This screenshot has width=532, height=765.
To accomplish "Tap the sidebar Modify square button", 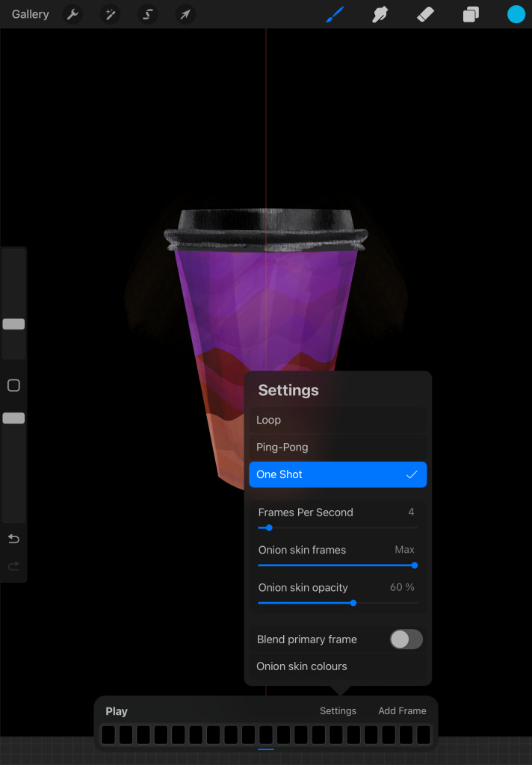I will tap(13, 385).
